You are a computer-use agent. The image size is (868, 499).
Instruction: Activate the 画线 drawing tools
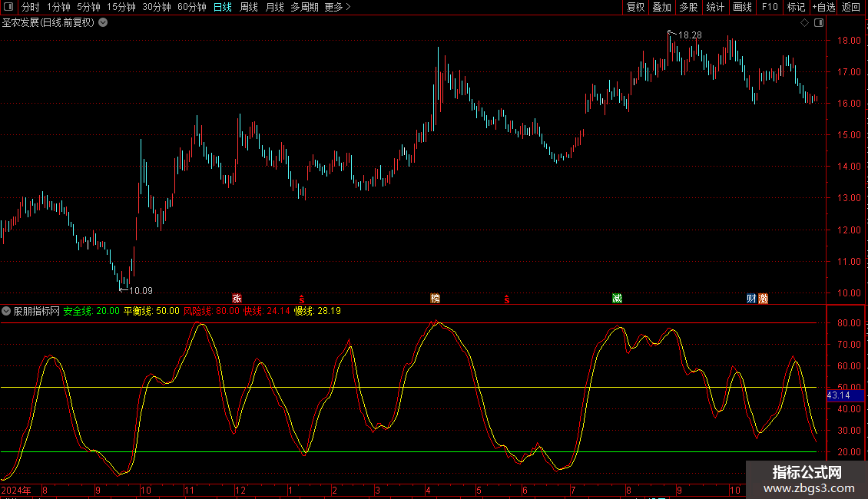[x=742, y=7]
